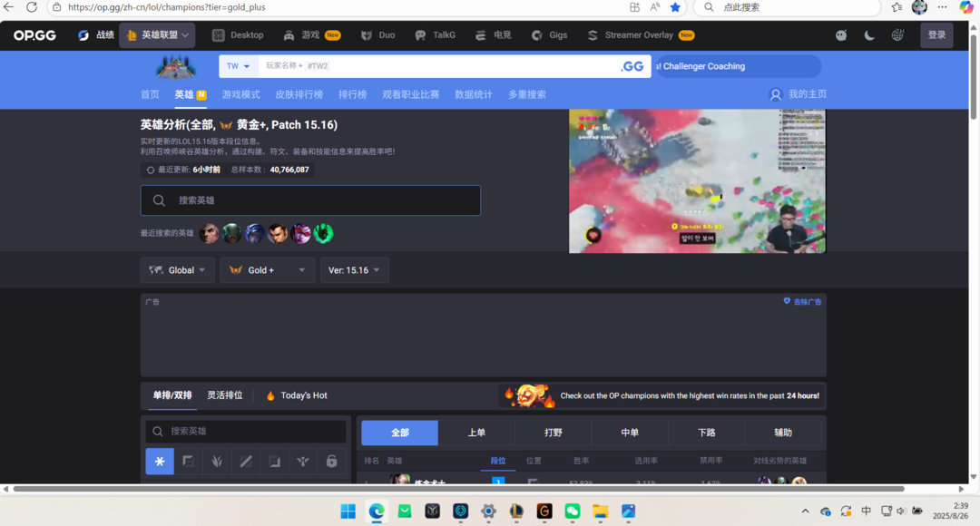This screenshot has width=980, height=526.
Task: Switch to the 观看职业比赛 tab
Action: [x=411, y=95]
